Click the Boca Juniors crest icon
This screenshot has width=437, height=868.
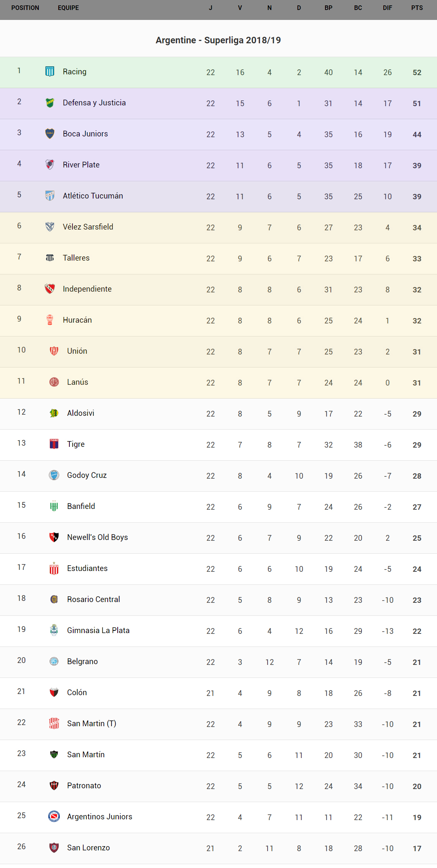point(50,133)
